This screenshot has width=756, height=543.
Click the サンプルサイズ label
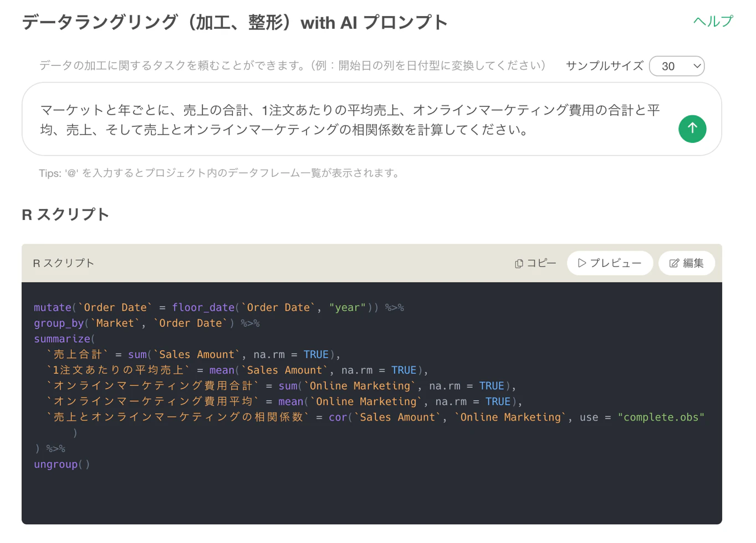click(605, 66)
